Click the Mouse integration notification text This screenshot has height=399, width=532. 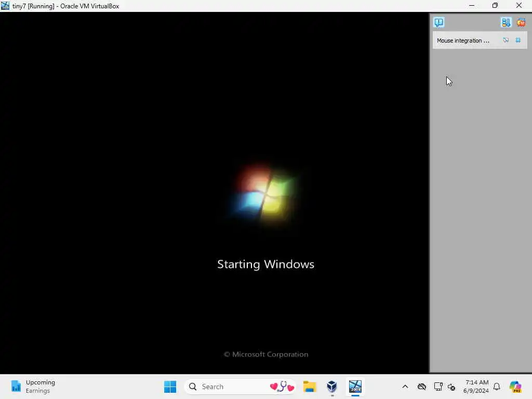click(x=463, y=41)
